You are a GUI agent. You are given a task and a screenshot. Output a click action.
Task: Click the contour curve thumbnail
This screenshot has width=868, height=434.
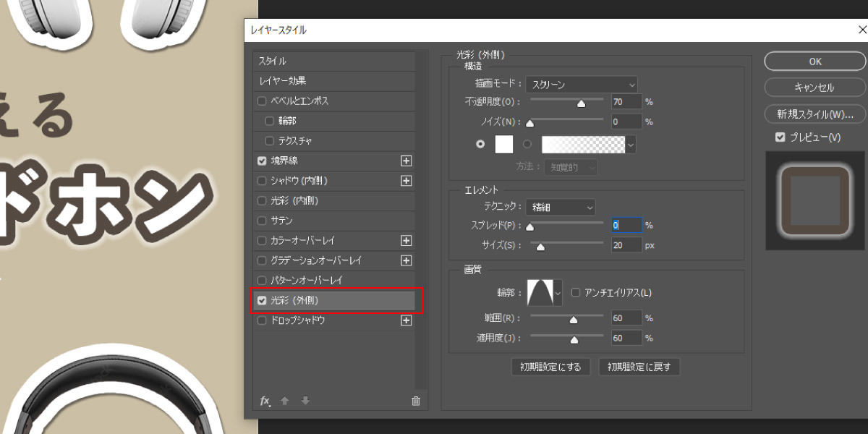[540, 293]
